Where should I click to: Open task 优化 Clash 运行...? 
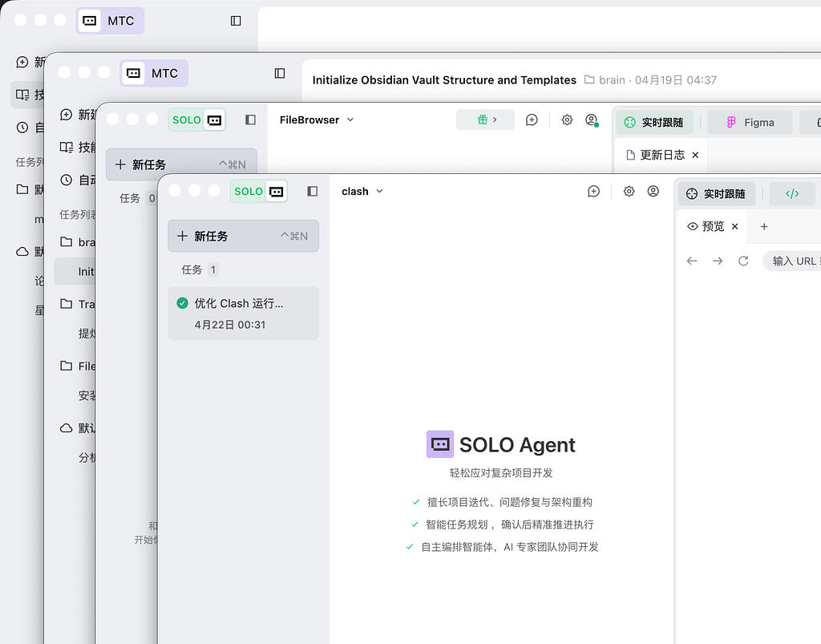coord(244,313)
